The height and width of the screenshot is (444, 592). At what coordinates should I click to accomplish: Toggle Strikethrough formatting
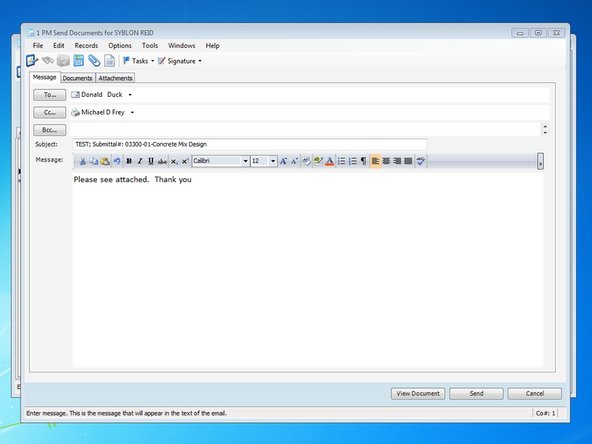click(x=162, y=161)
